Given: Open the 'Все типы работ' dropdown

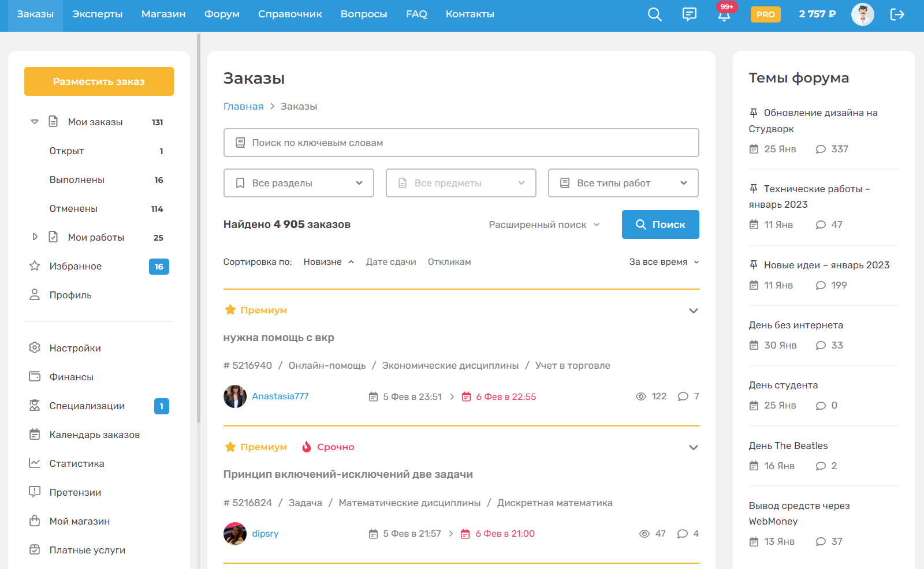Looking at the screenshot, I should click(623, 183).
